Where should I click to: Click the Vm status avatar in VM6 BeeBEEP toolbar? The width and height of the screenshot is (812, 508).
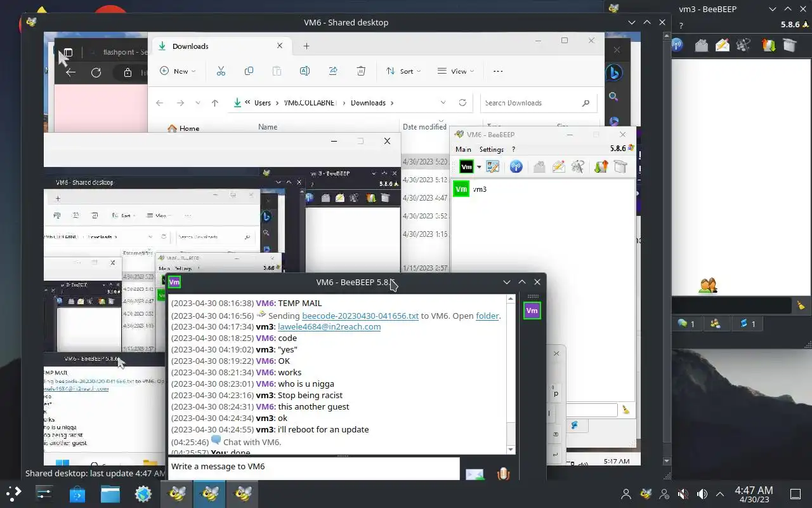(466, 167)
